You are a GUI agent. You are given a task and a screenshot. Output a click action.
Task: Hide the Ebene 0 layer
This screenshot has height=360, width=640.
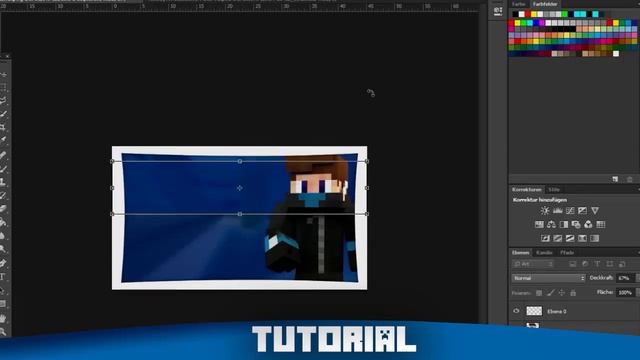coord(516,311)
